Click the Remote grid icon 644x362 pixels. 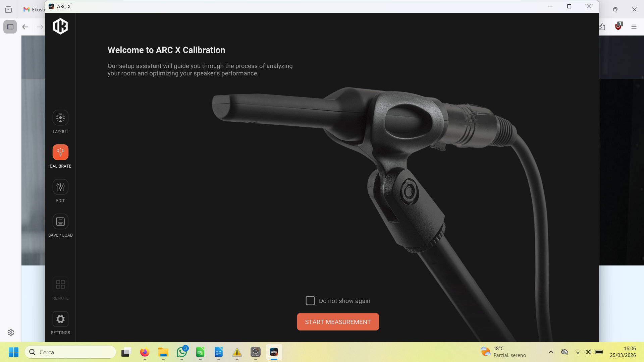coord(60,285)
